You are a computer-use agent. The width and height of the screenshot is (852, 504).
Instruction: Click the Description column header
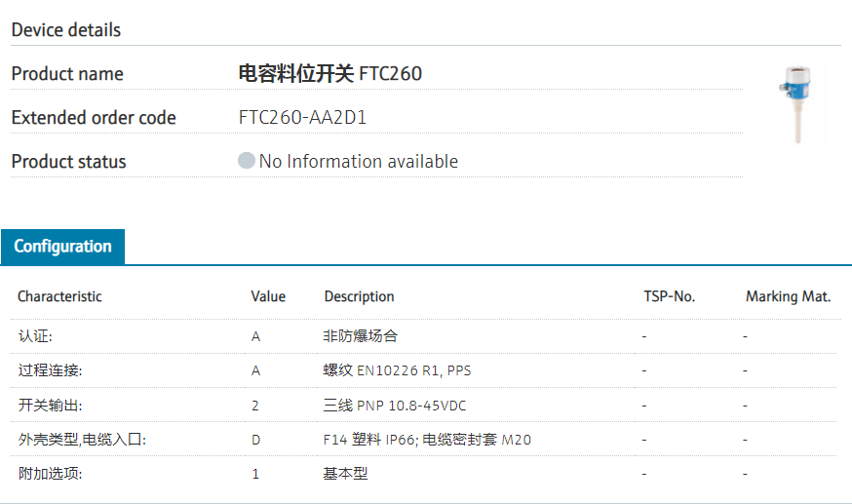[359, 296]
